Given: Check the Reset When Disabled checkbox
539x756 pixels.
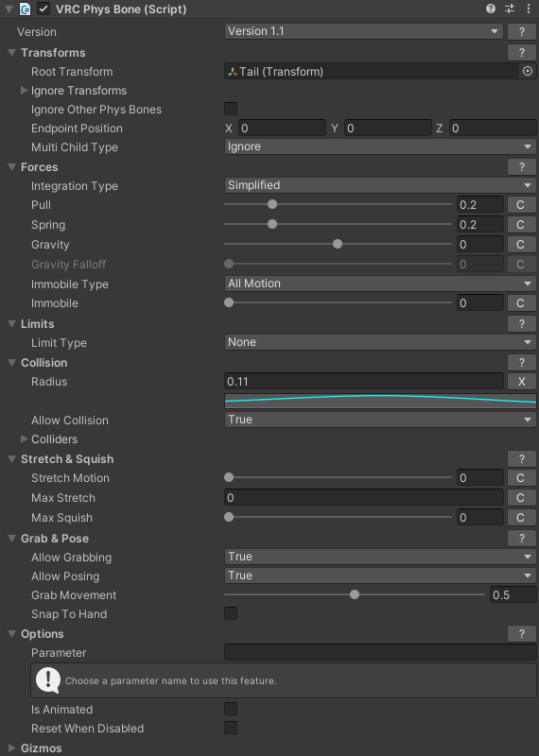Looking at the screenshot, I should pos(231,728).
